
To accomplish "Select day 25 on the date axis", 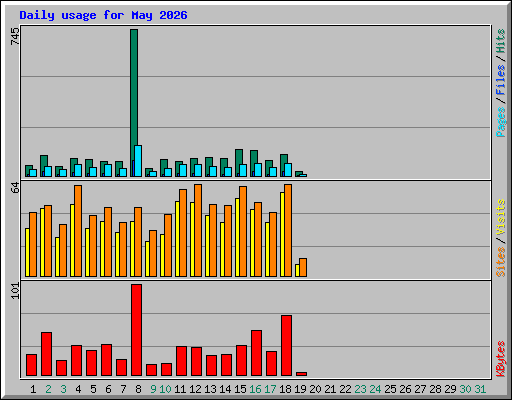I will [390, 389].
